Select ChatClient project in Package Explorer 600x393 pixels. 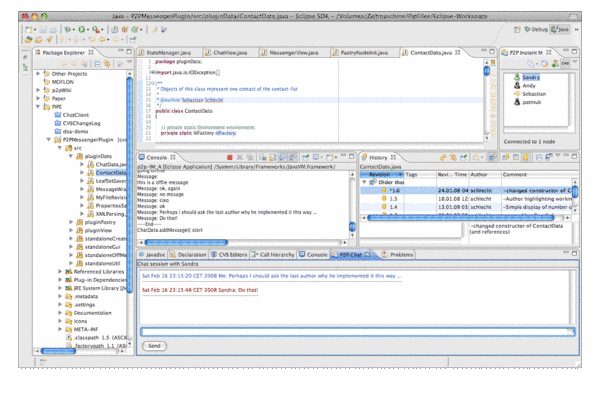(72, 115)
